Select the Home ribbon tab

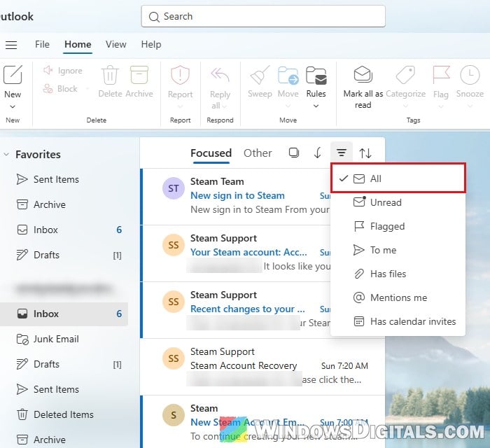coord(78,44)
